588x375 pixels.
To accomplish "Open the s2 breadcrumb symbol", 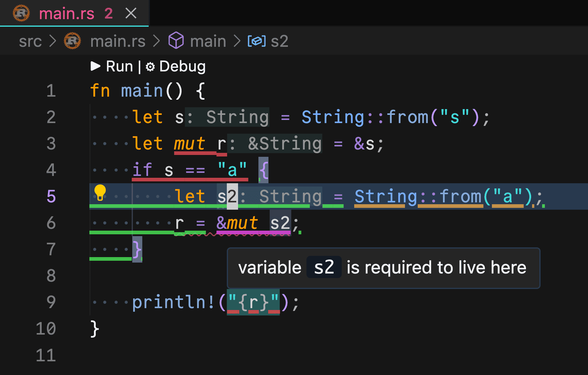I will point(279,41).
